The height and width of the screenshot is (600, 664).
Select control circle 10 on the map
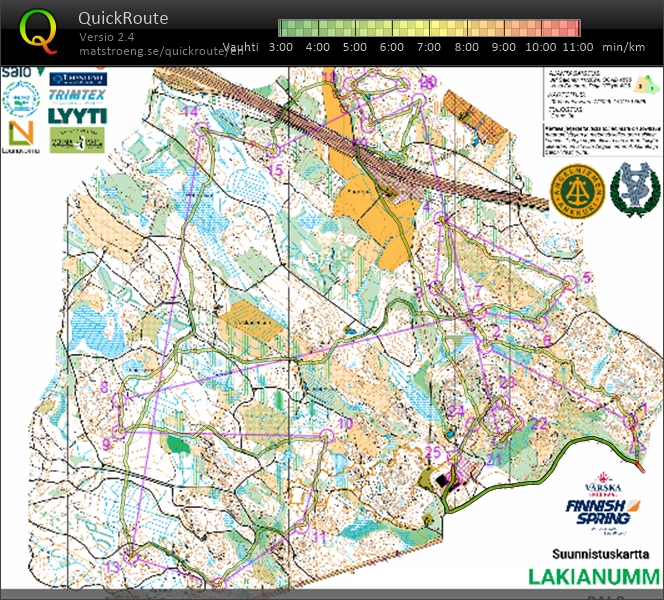click(x=326, y=435)
